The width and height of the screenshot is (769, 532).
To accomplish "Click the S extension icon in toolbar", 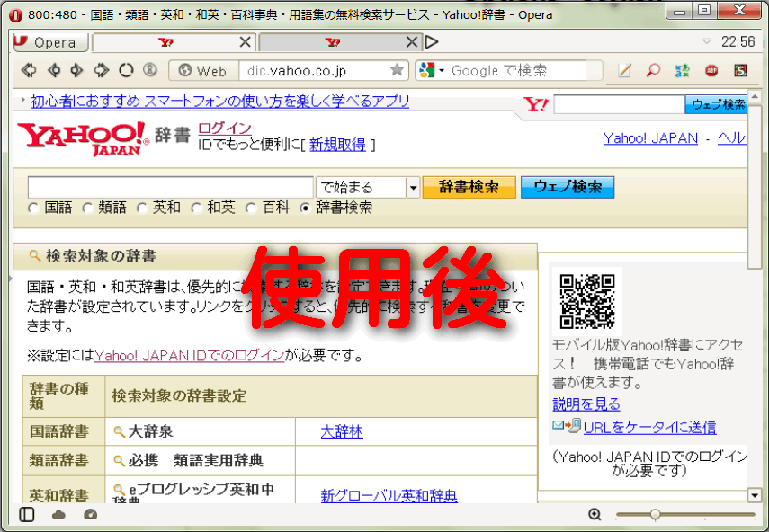I will coord(740,70).
